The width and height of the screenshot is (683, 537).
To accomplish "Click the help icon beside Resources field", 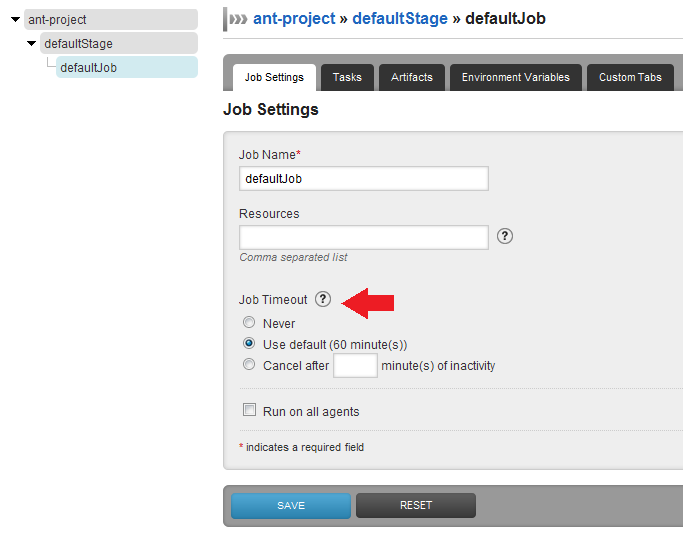I will (x=505, y=237).
